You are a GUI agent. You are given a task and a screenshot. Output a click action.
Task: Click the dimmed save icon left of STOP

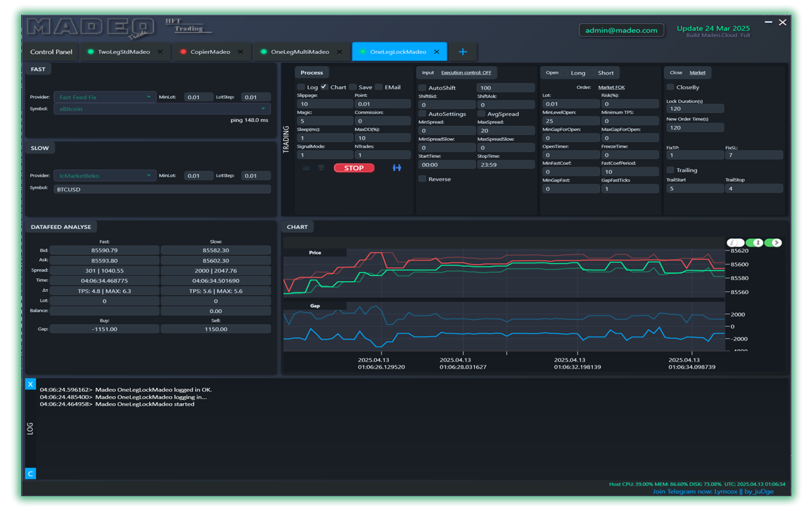[x=321, y=168]
